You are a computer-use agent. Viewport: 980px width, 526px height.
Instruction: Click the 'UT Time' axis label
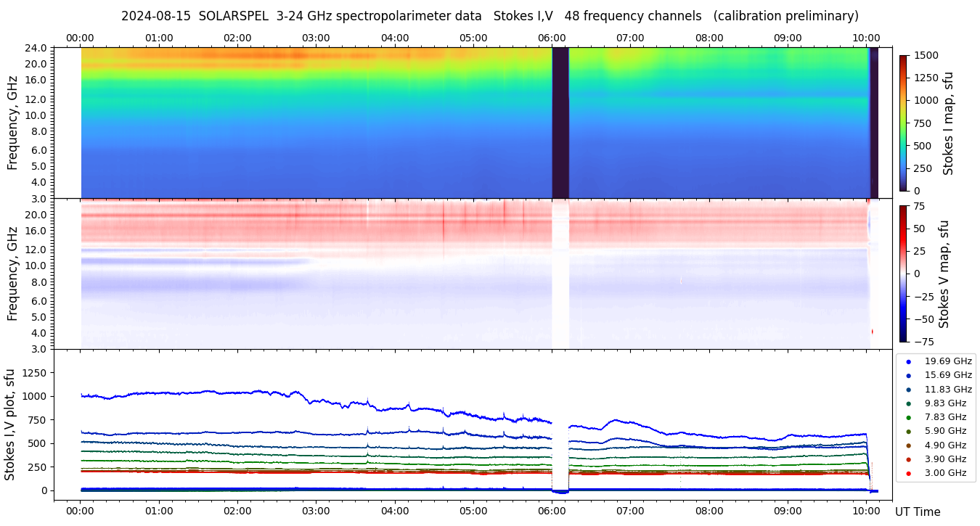(x=918, y=511)
